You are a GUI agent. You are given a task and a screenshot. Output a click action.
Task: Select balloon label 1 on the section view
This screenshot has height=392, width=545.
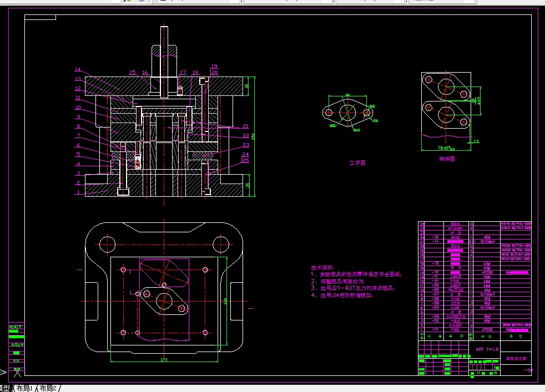pos(78,192)
